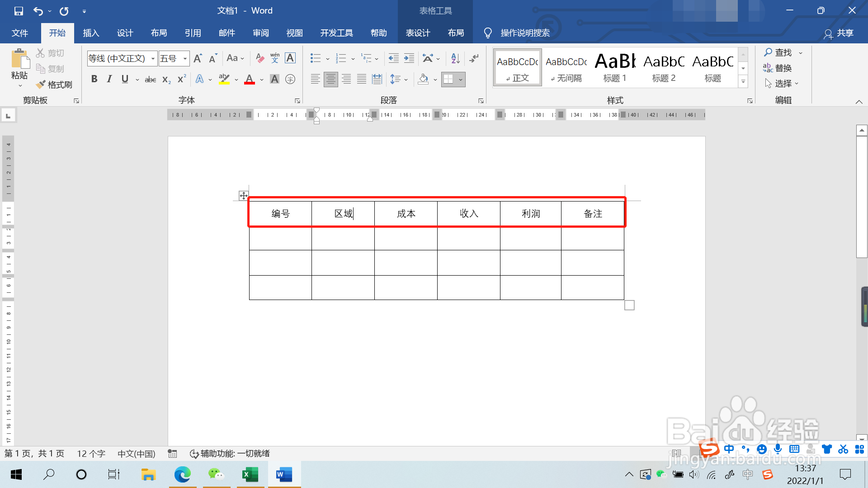This screenshot has height=488, width=868.
Task: Click the Clear Formatting eraser icon
Action: tap(259, 58)
